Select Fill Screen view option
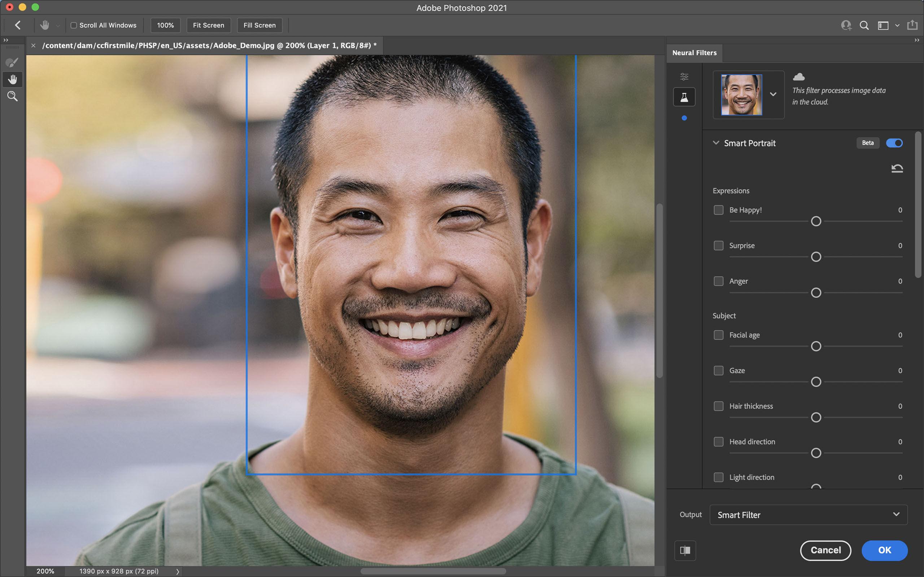This screenshot has height=577, width=924. coord(260,25)
